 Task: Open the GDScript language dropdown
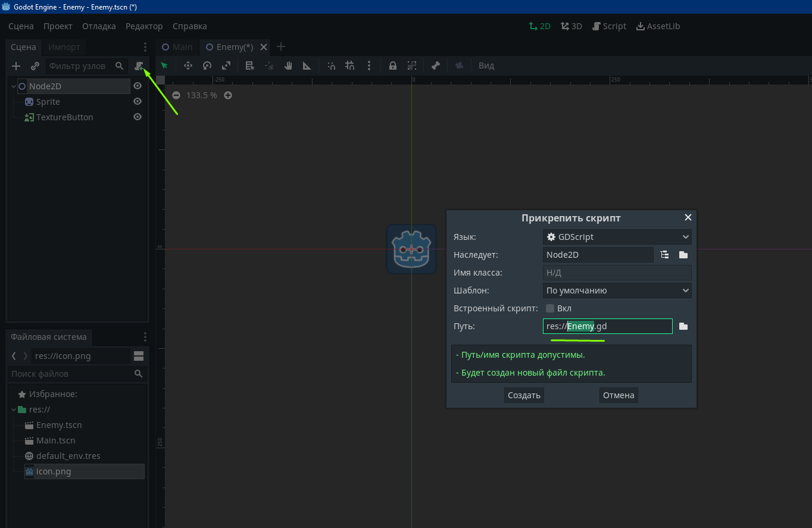pyautogui.click(x=617, y=237)
